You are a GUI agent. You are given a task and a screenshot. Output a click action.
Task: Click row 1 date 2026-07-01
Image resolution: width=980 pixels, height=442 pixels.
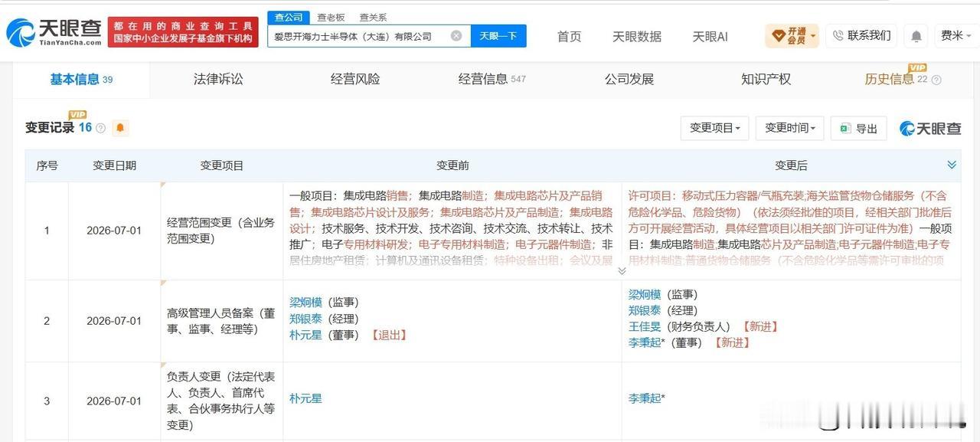click(x=114, y=230)
